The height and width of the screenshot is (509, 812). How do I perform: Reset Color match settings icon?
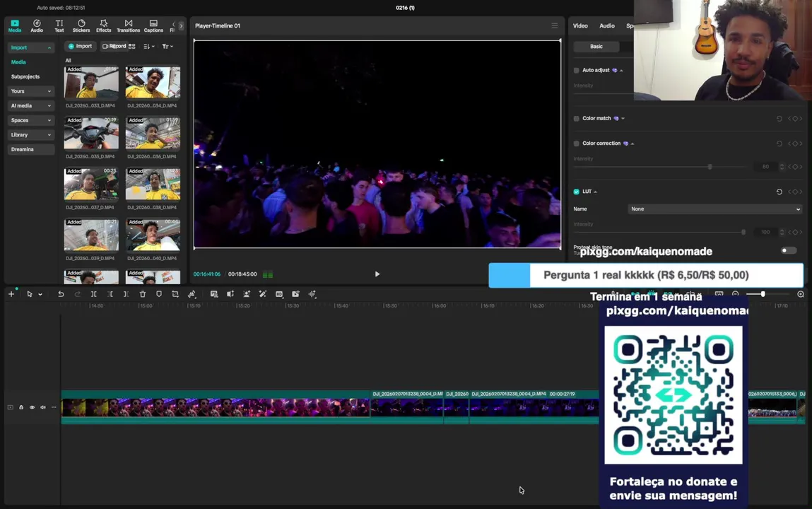pos(779,119)
